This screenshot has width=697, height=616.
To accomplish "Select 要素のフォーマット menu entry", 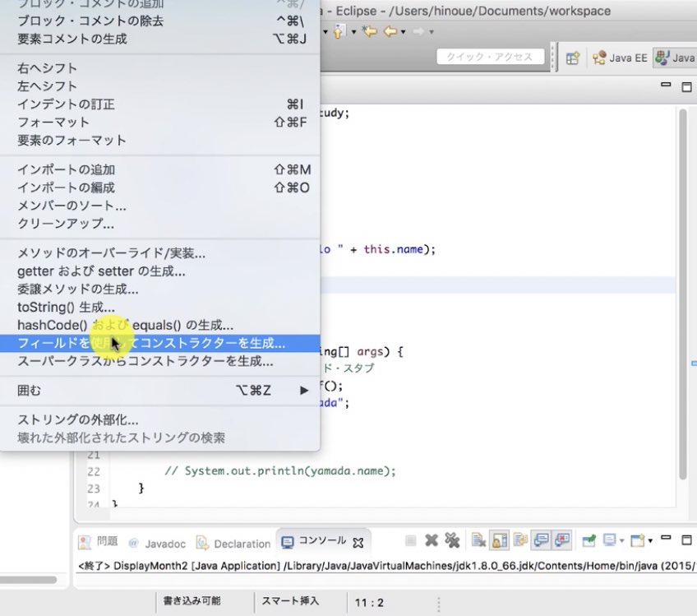I will click(160, 141).
